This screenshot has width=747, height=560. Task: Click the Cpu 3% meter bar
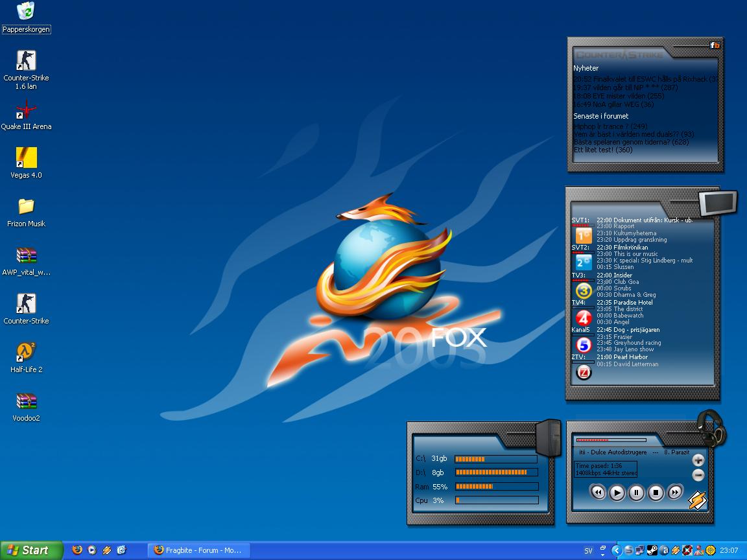point(497,500)
